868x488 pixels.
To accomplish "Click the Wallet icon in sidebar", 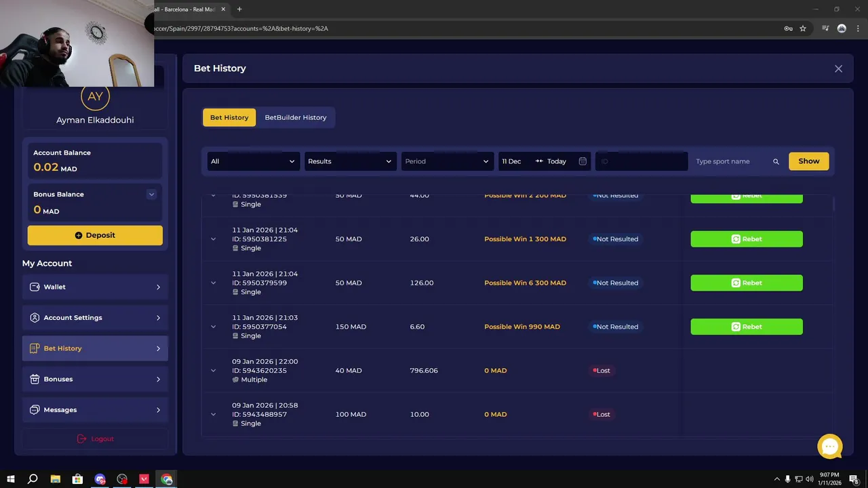I will coord(35,287).
